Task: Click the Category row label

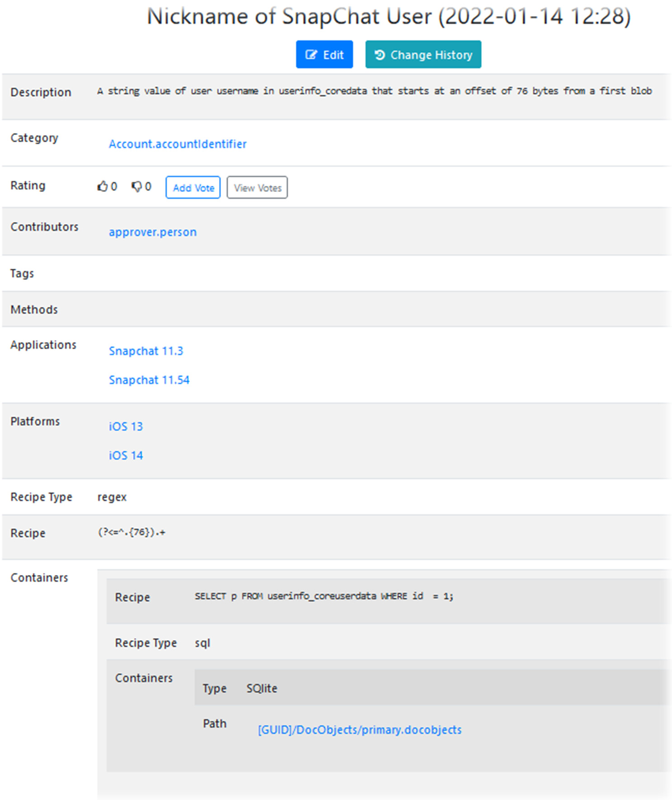Action: (34, 138)
